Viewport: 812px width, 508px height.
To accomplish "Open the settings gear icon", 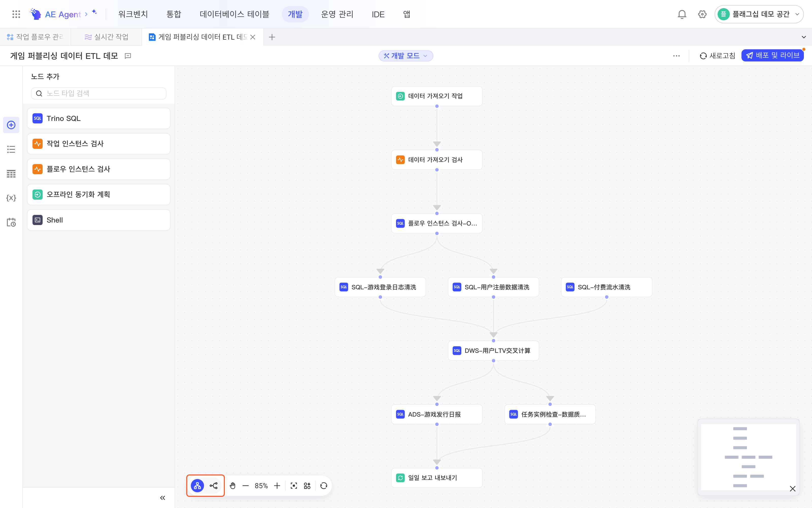I will coord(702,14).
